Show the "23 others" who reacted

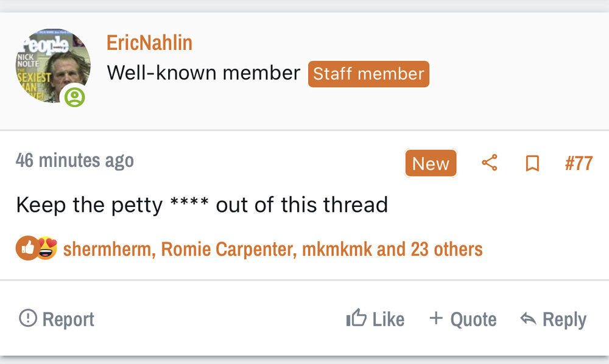click(x=446, y=249)
